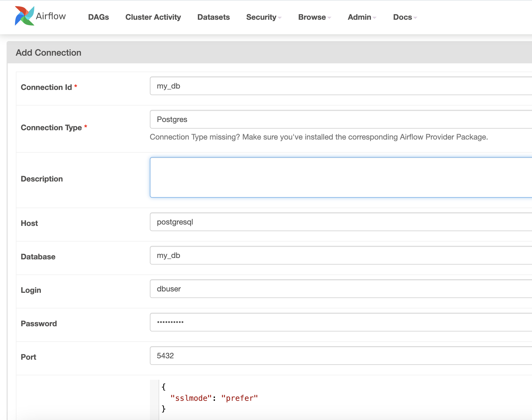Edit the Host field containing postgresql

tap(341, 222)
